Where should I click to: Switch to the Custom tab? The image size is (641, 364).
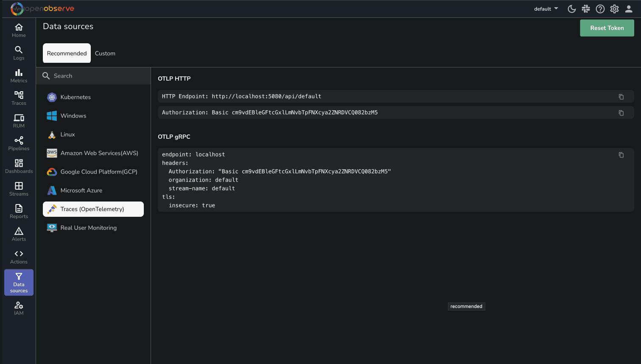click(x=105, y=53)
